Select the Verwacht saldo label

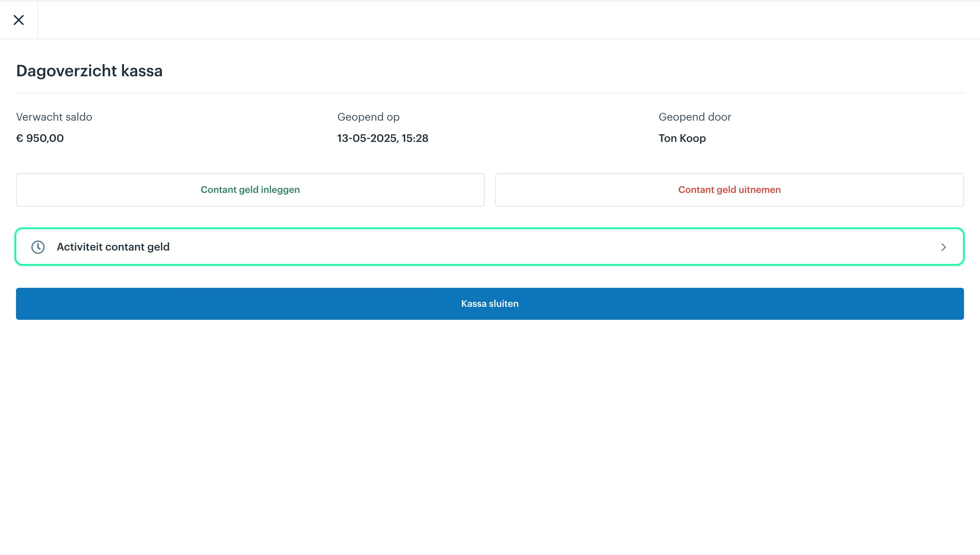(x=54, y=117)
